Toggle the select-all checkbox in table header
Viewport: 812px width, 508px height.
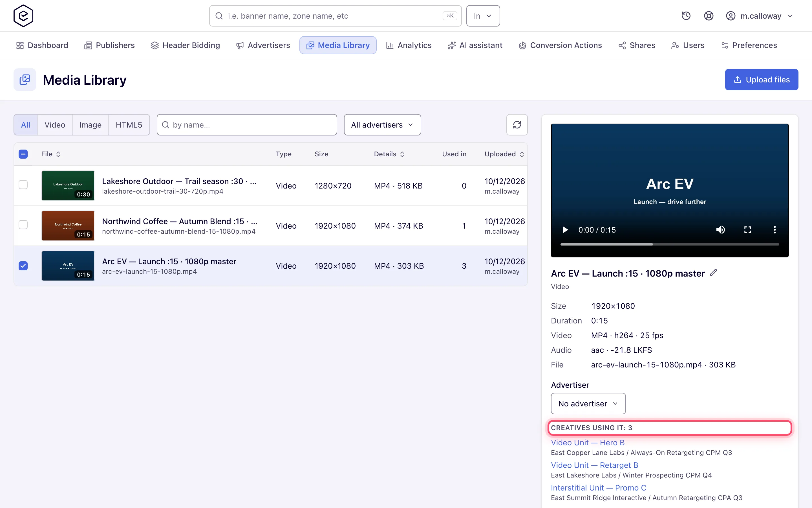(23, 154)
